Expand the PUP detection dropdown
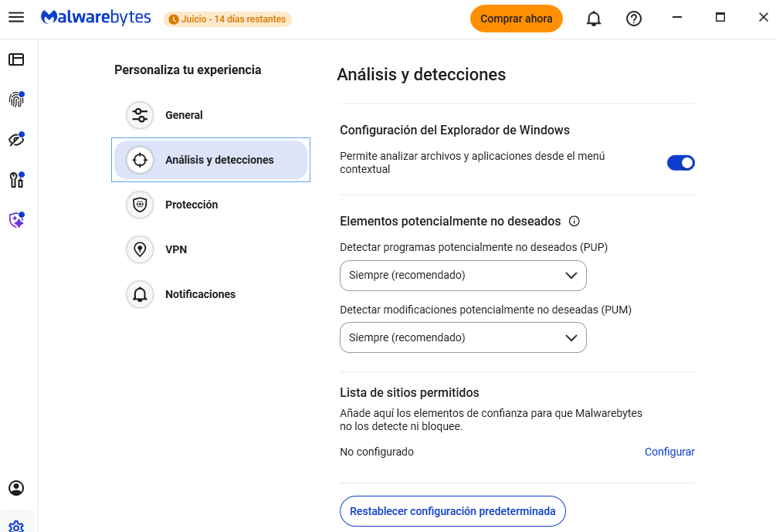This screenshot has height=532, width=776. (x=463, y=275)
